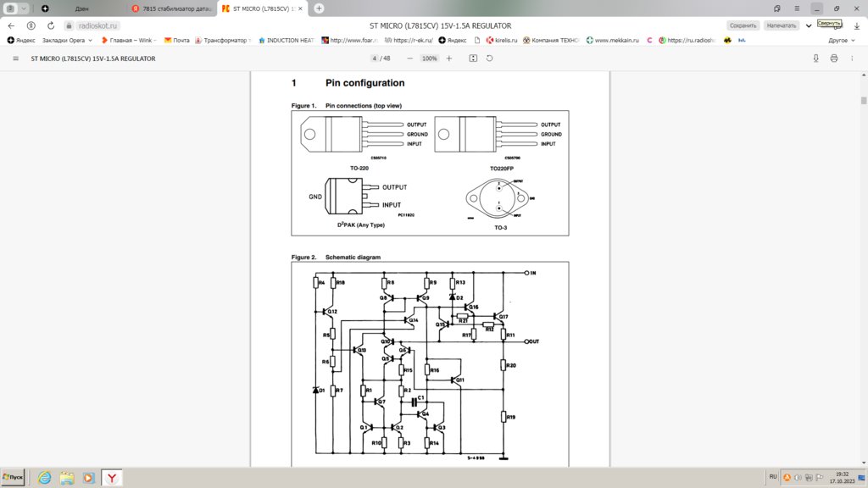
Task: Open the Start (Пуск) menu
Action: (13, 477)
